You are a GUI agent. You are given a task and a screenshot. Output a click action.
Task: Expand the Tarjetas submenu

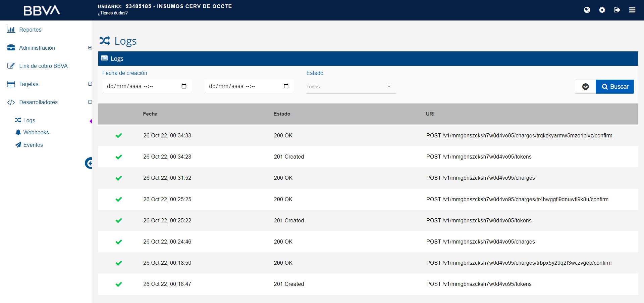[90, 84]
